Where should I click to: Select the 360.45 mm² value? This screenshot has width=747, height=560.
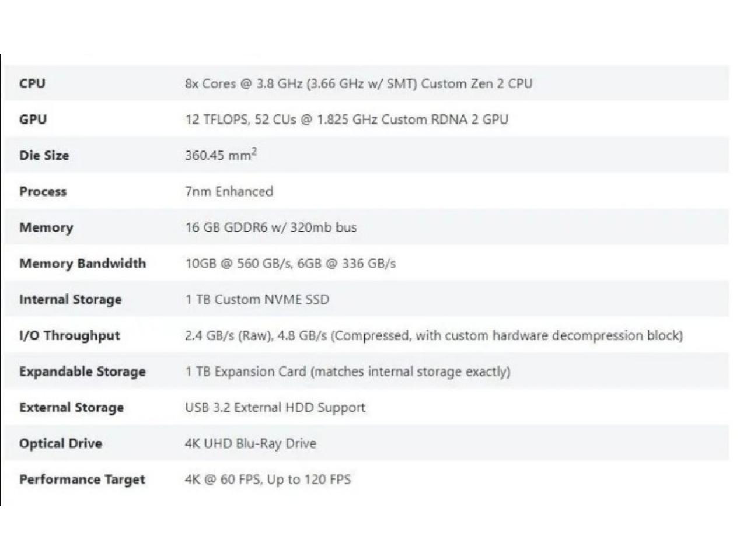221,155
